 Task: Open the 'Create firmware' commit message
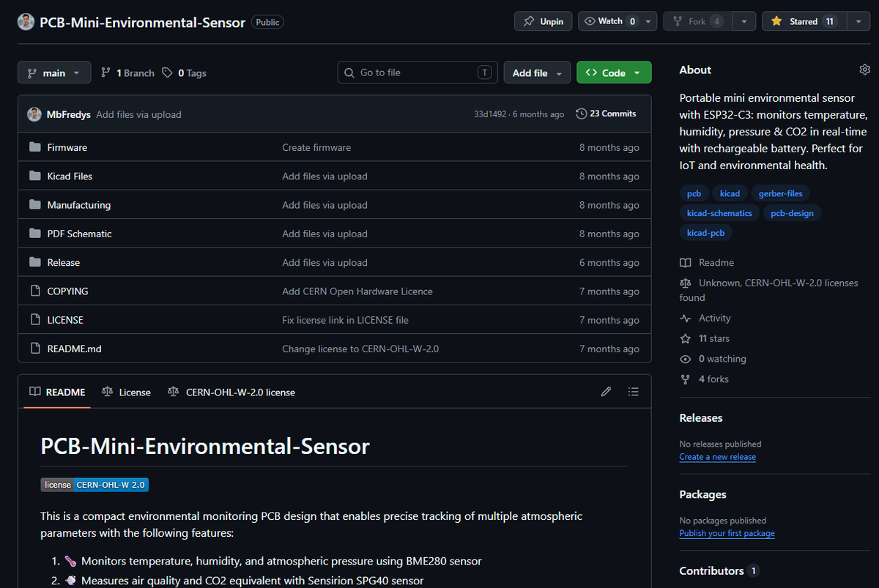[x=316, y=147]
